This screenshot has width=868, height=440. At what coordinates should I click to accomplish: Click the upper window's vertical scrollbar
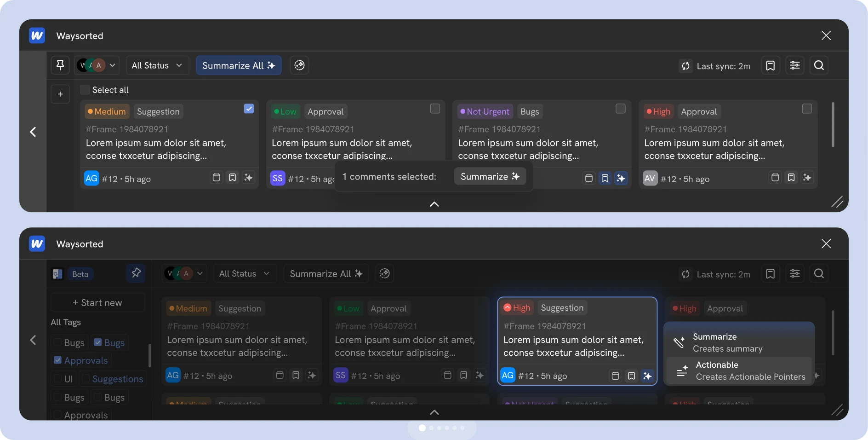pyautogui.click(x=833, y=125)
